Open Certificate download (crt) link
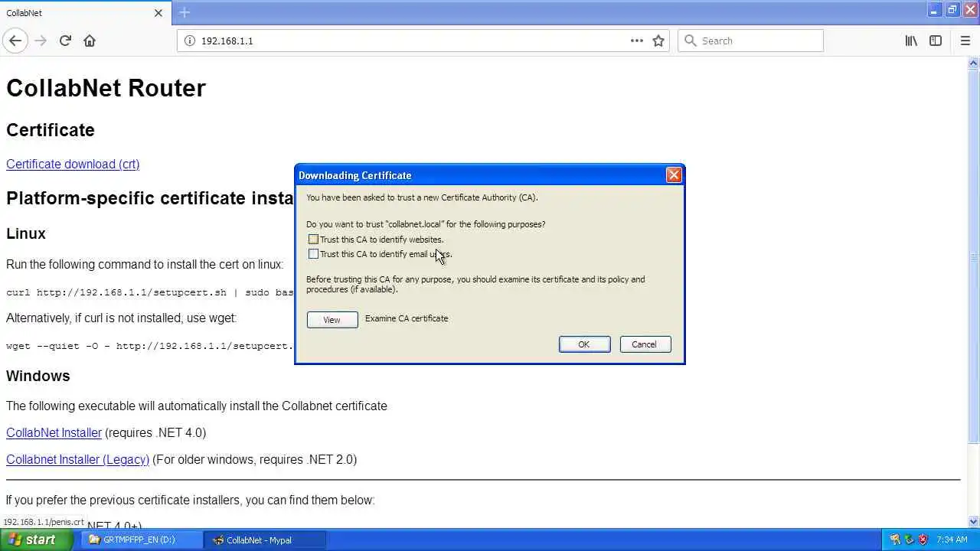Viewport: 980px width, 551px height. pyautogui.click(x=73, y=164)
